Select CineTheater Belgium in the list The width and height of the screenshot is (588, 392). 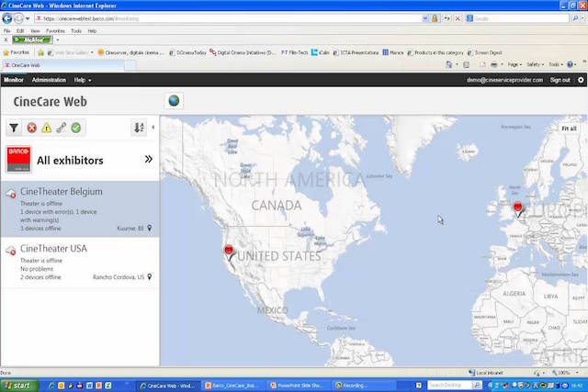tap(61, 192)
